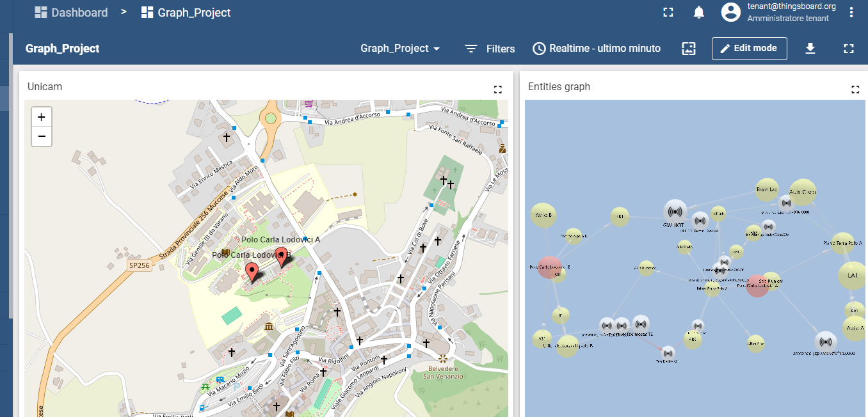Click the Test Device A3 sensor node
Image resolution: width=868 pixels, height=417 pixels.
tap(668, 353)
